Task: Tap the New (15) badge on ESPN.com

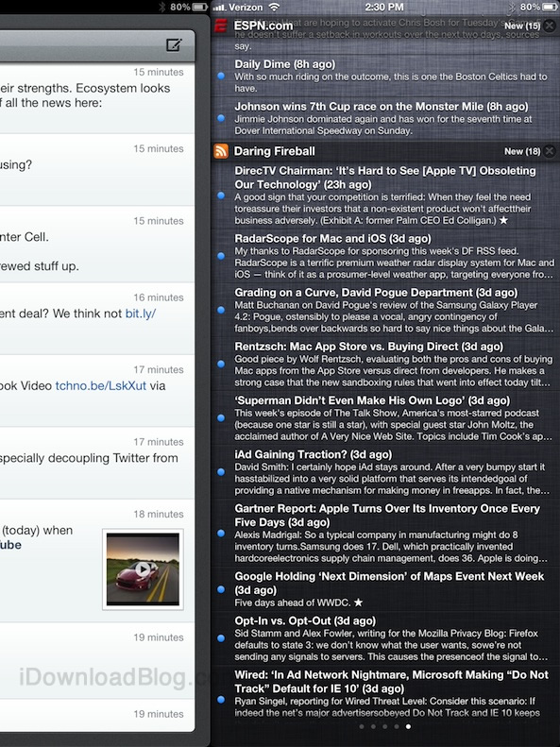Action: tap(522, 25)
